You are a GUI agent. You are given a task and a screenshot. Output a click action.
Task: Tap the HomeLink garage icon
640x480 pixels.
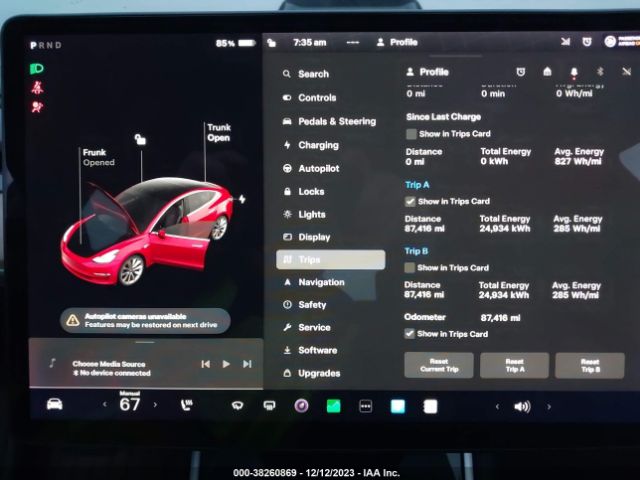[x=547, y=72]
